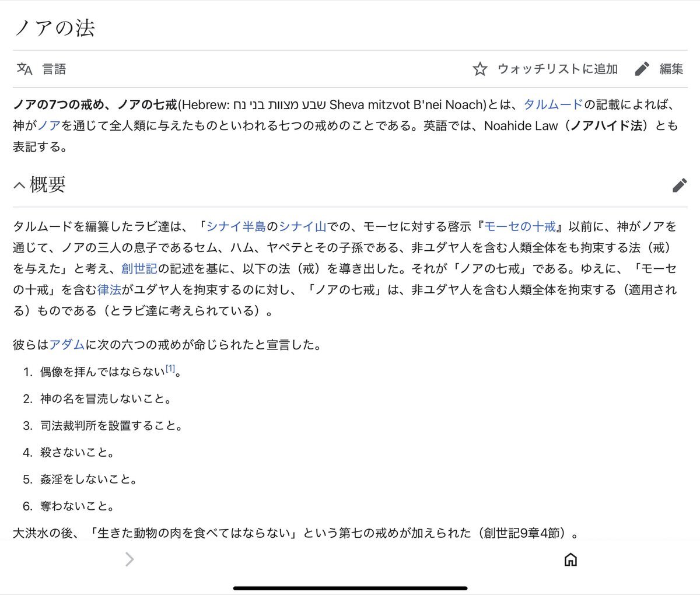Select list item 偶像を拝んではならない
The width and height of the screenshot is (700, 595).
coord(103,372)
